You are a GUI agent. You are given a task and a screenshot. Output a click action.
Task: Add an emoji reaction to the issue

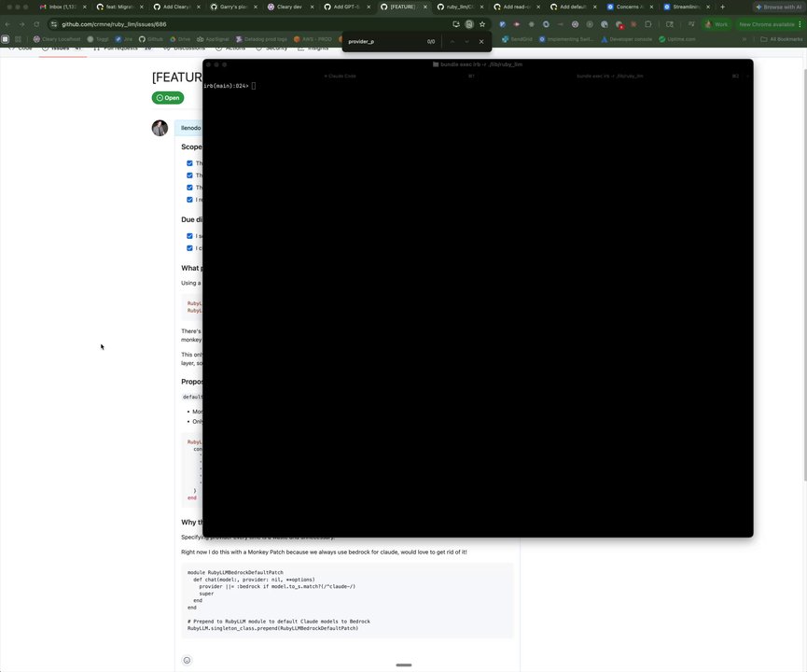coord(187,660)
